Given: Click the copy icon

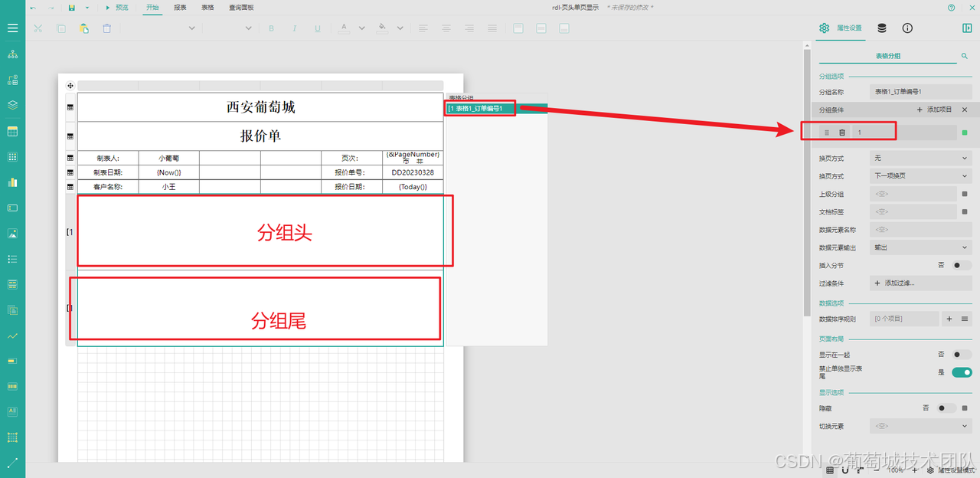Looking at the screenshot, I should (x=61, y=28).
